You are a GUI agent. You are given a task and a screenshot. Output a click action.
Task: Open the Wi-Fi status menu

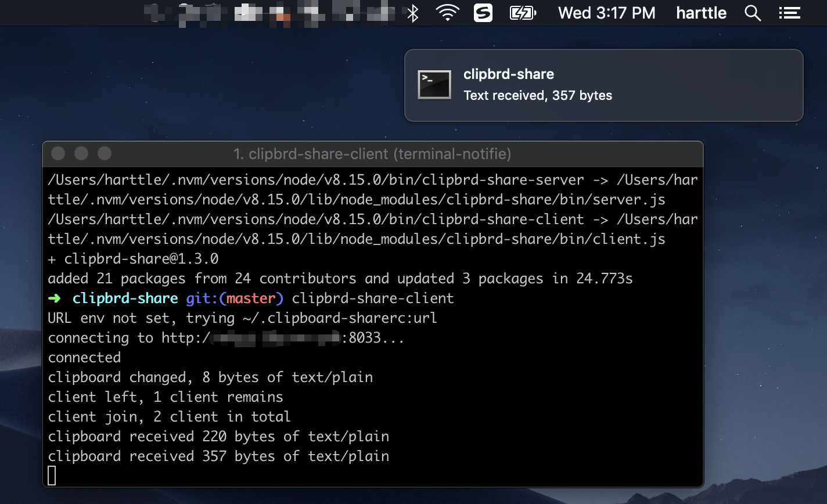pyautogui.click(x=447, y=13)
